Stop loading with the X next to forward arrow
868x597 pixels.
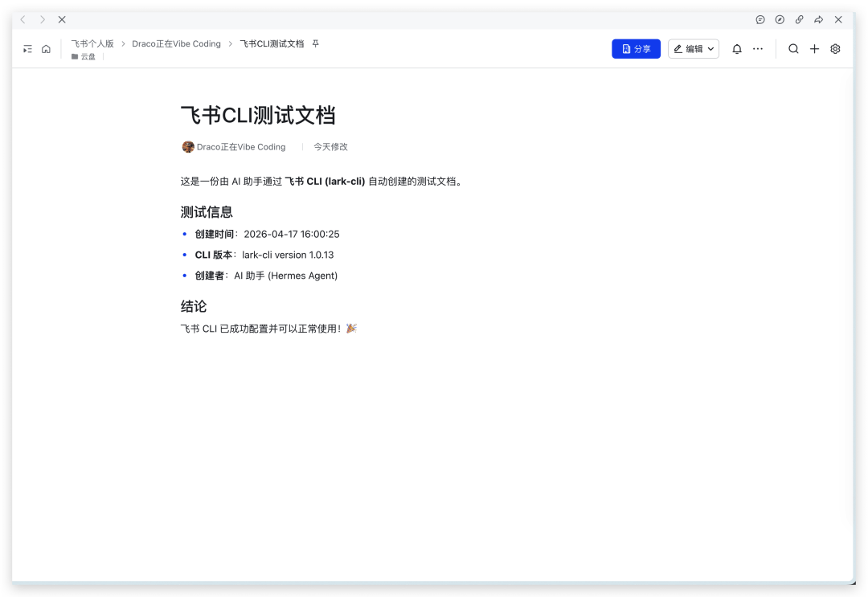click(62, 19)
